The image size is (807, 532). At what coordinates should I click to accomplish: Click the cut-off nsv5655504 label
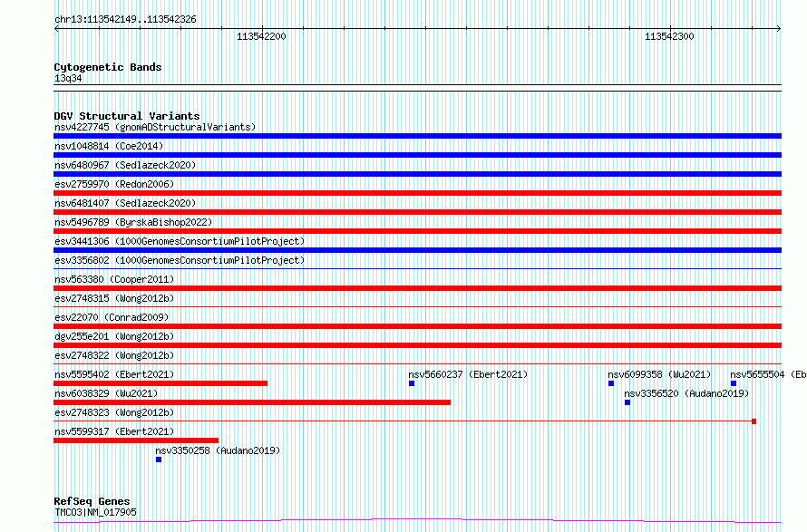click(768, 374)
